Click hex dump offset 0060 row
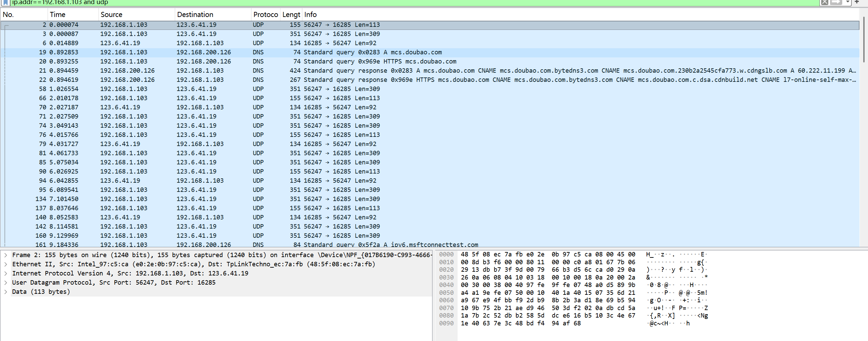 tap(573, 300)
